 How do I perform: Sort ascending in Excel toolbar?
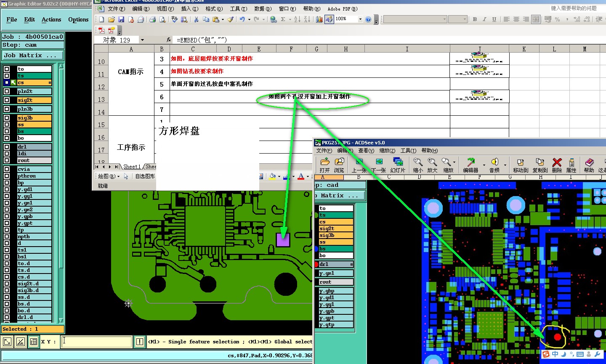click(297, 19)
